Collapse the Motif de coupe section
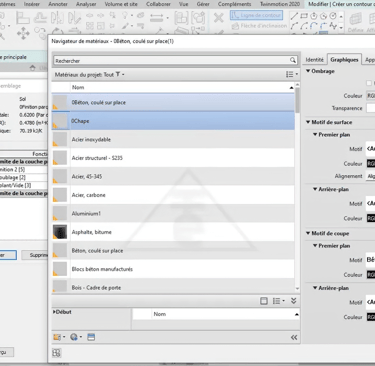Image resolution: width=375 pixels, height=366 pixels. coord(308,233)
